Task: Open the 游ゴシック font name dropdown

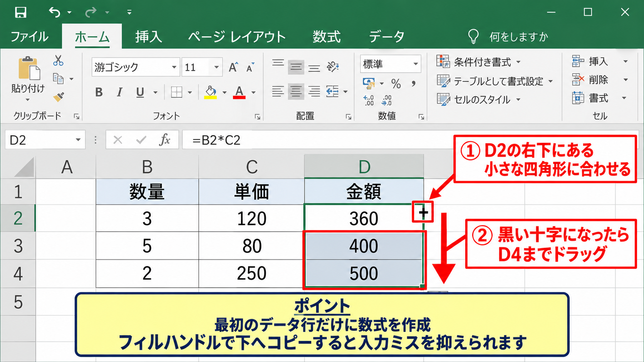Action: pyautogui.click(x=174, y=67)
